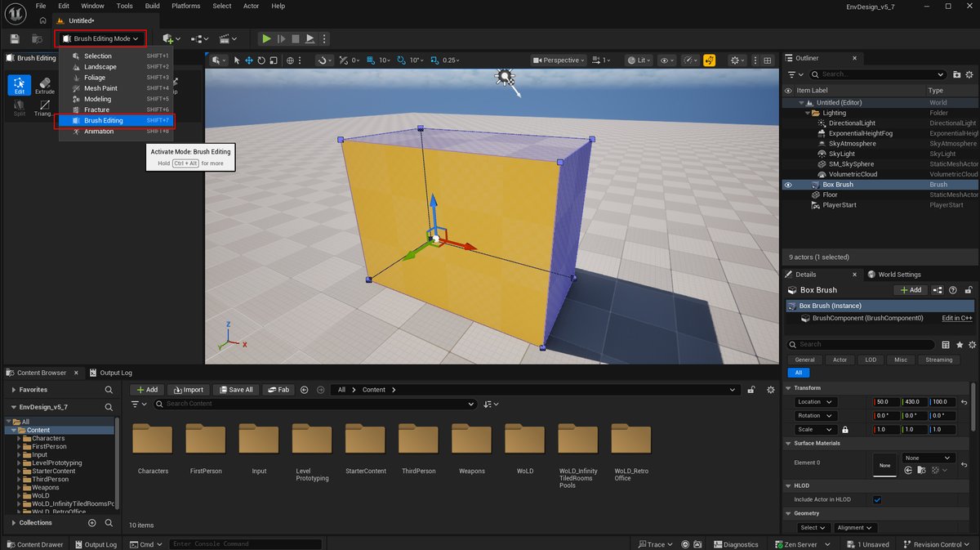Select the viewport Scale tool
Viewport: 980px width, 550px height.
click(272, 60)
